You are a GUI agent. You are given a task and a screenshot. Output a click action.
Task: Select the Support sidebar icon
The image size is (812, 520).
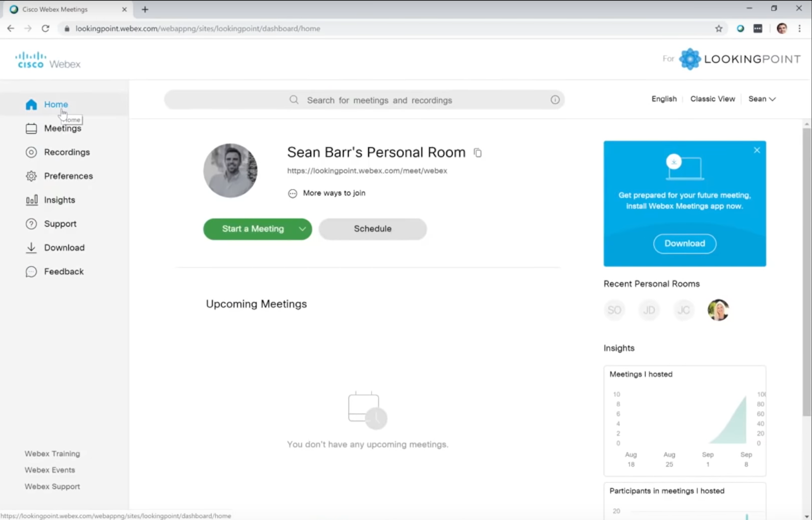click(30, 223)
